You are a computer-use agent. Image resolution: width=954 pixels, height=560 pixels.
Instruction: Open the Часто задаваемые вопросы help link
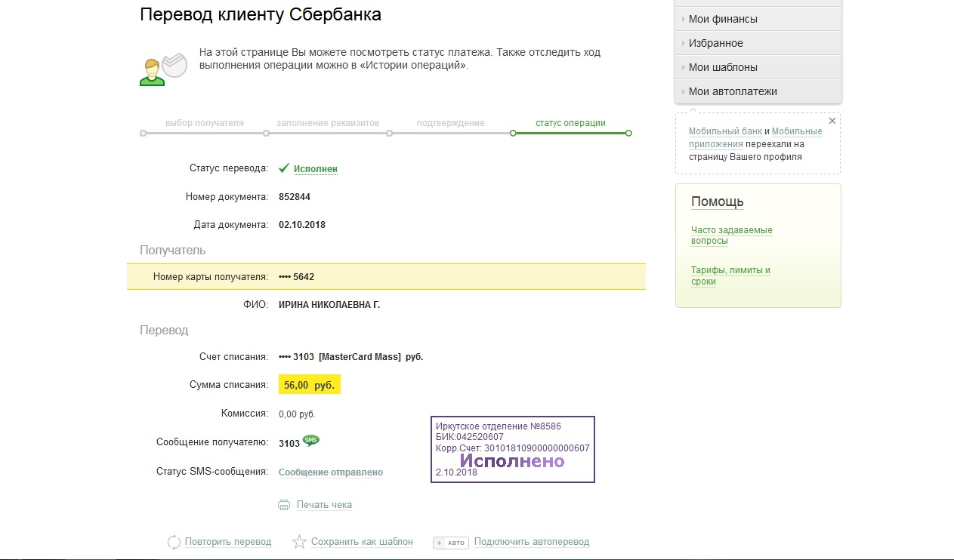click(731, 235)
